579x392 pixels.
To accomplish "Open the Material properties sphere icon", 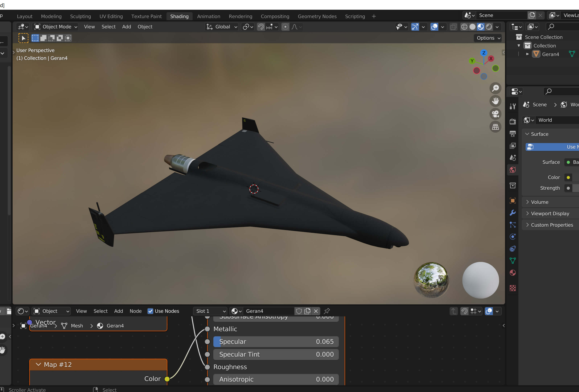I will click(x=512, y=273).
